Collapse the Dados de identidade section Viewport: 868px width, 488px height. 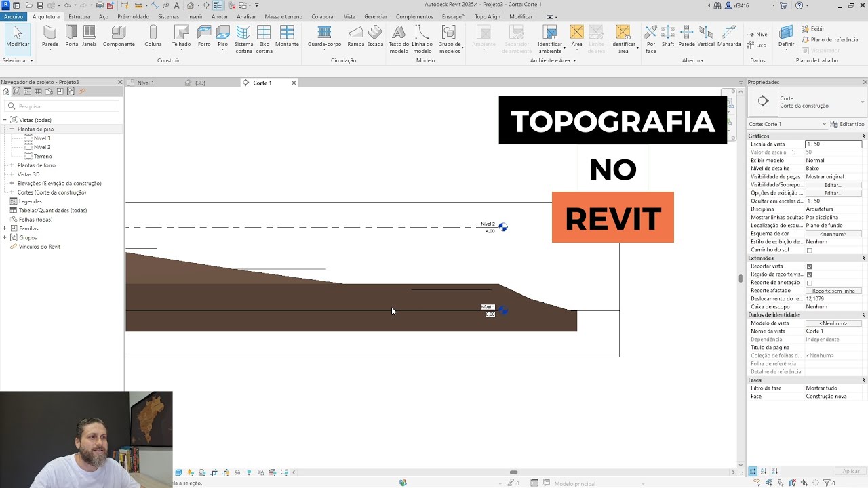click(863, 315)
